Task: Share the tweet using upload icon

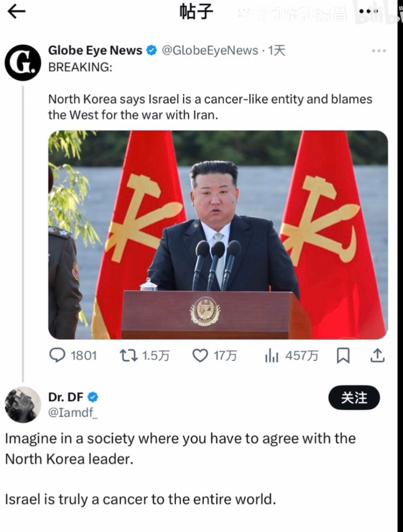Action: pos(377,355)
